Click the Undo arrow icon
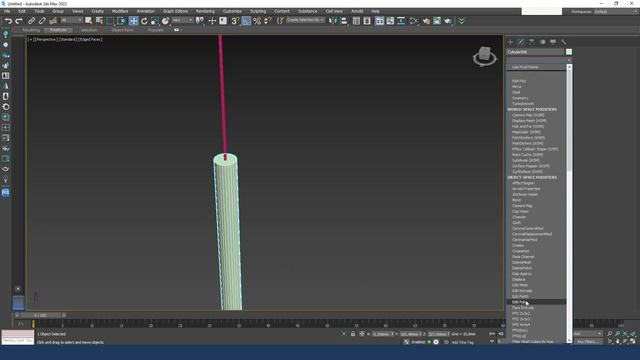Image resolution: width=640 pixels, height=360 pixels. 8,21
